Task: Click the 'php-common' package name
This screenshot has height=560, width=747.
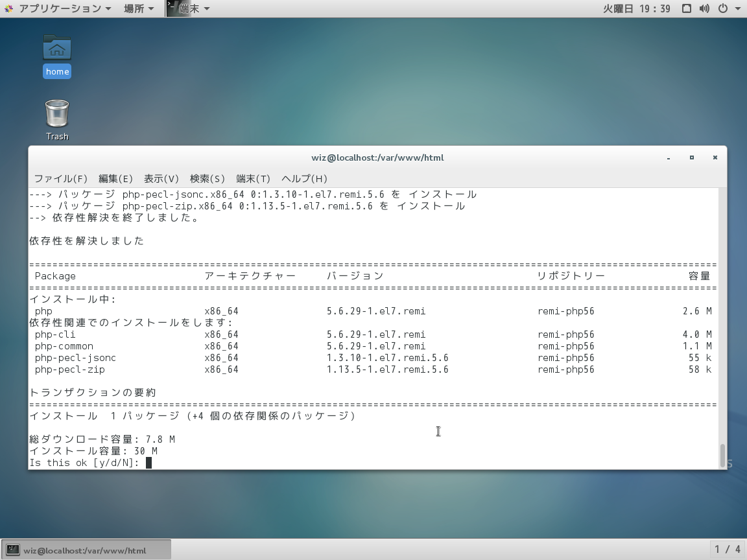Action: tap(64, 345)
